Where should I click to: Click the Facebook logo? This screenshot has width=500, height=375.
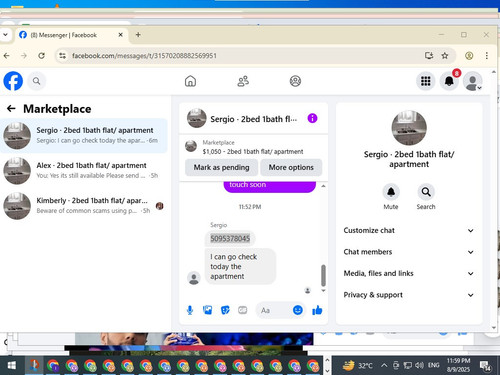13,81
